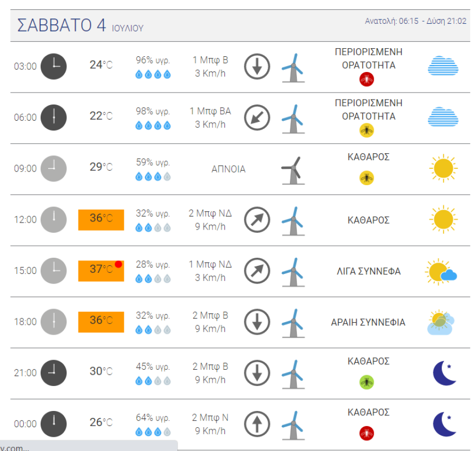The width and height of the screenshot is (476, 451).
Task: Click the humidity droplets at 03:00
Action: [x=153, y=75]
